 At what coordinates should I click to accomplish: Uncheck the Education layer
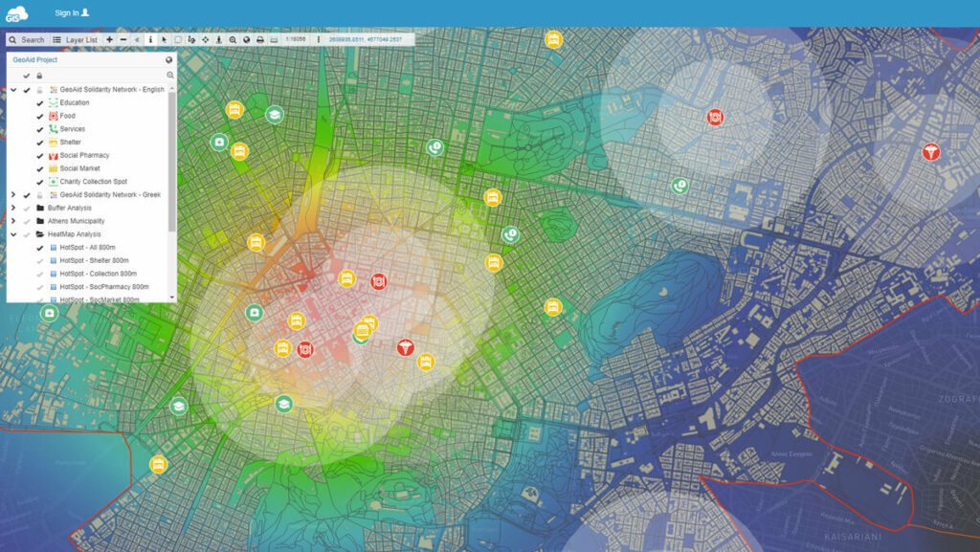pyautogui.click(x=40, y=103)
